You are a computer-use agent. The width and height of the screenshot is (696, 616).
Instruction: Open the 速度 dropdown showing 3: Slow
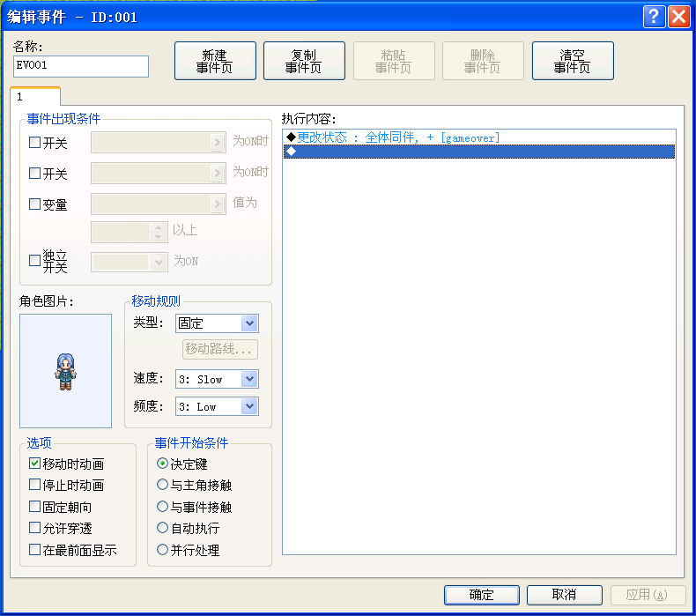pos(217,379)
